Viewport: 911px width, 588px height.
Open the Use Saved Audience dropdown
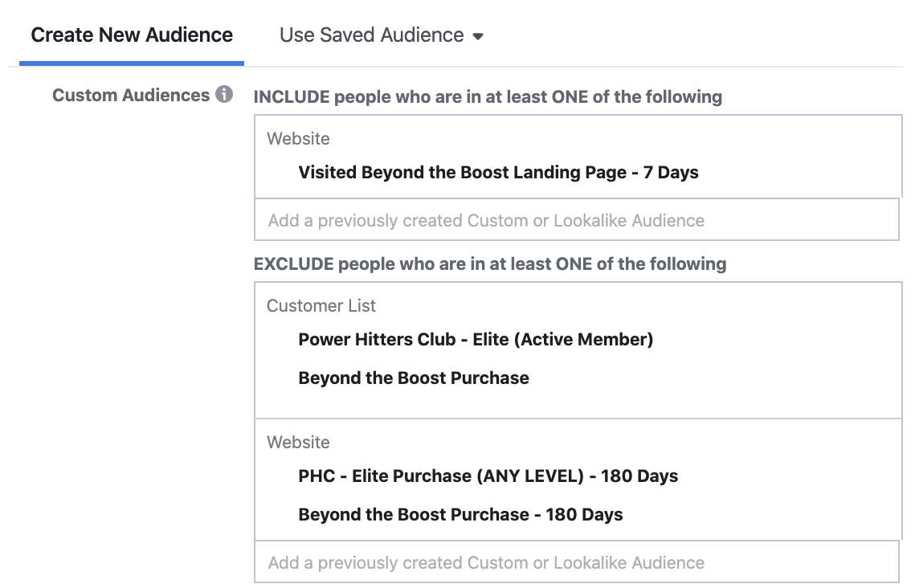(x=381, y=35)
